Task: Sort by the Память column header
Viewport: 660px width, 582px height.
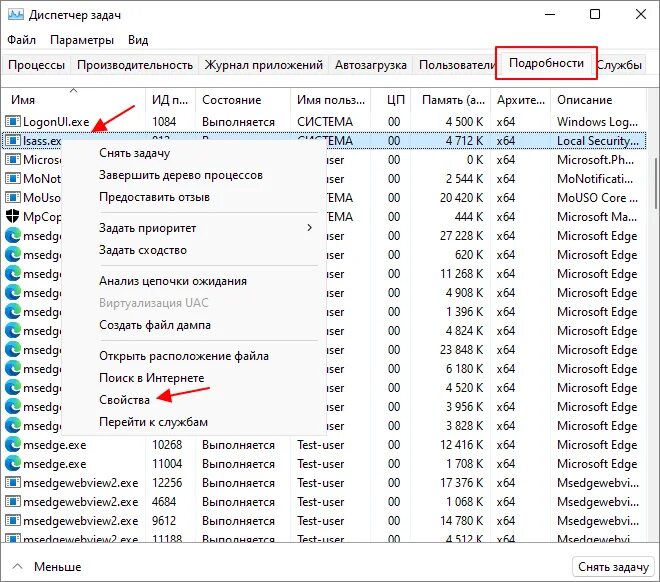Action: (x=450, y=100)
